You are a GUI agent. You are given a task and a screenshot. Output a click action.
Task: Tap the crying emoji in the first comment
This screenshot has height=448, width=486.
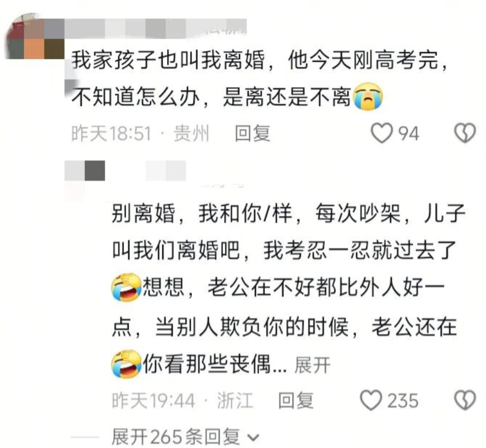368,97
